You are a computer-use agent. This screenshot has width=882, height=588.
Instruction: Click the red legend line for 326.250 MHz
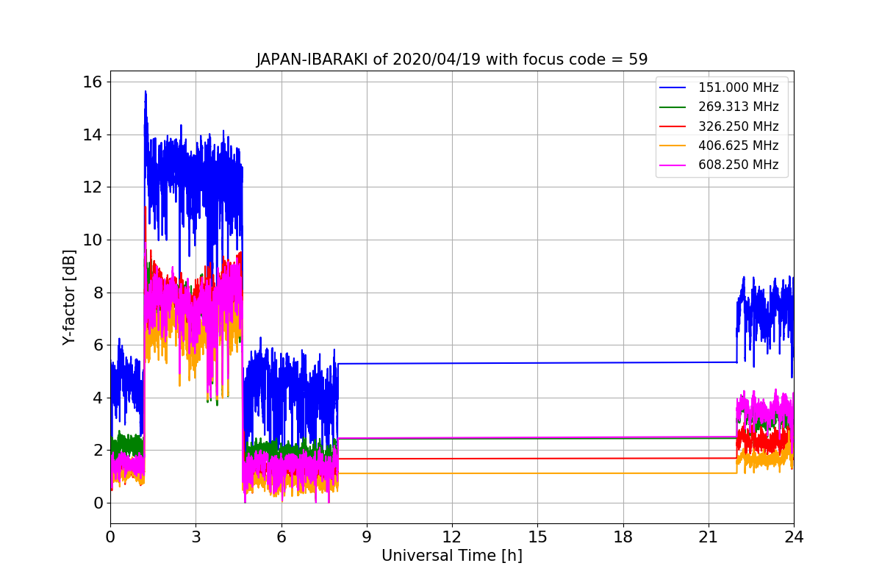[673, 126]
